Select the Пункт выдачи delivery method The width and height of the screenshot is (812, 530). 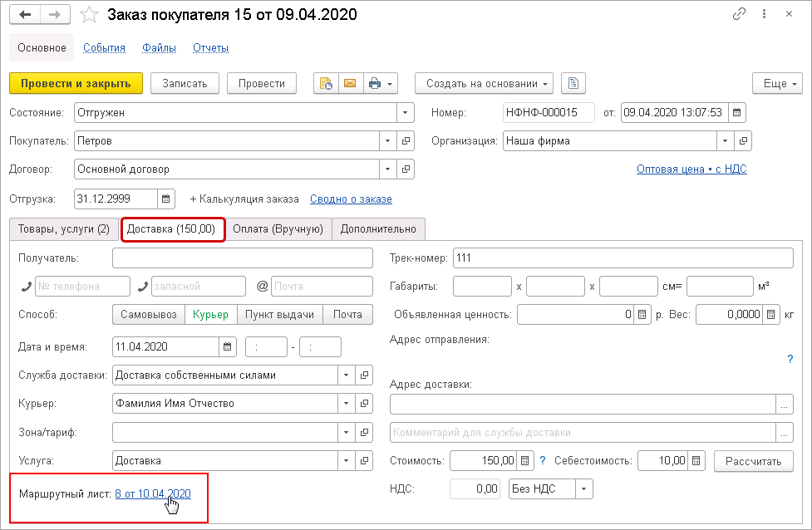[x=280, y=314]
